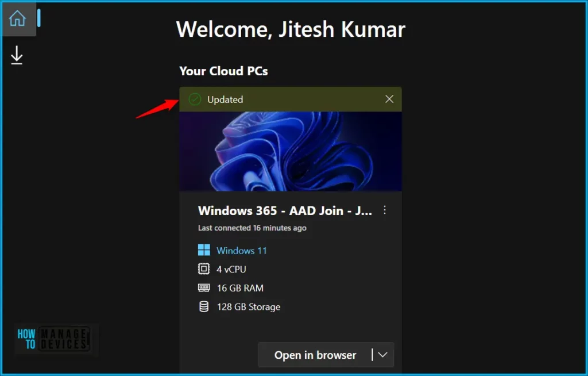588x376 pixels.
Task: Click the Open in browser button
Action: (315, 355)
